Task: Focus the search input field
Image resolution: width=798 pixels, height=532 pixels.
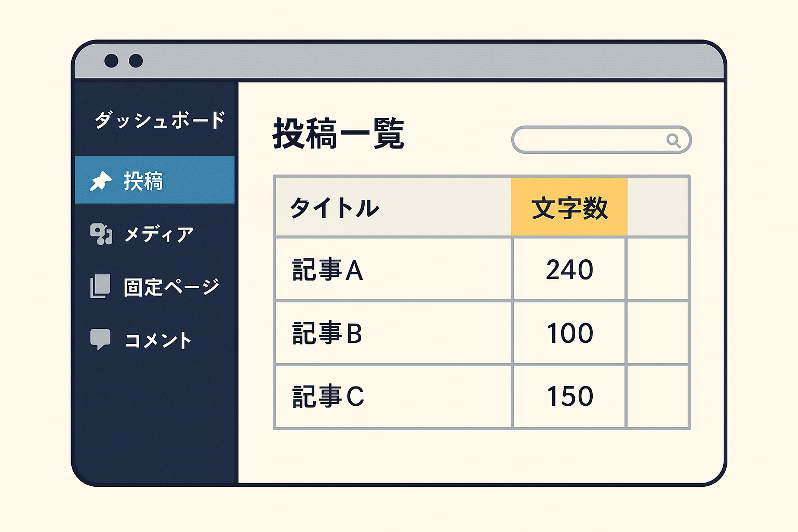Action: (601, 140)
